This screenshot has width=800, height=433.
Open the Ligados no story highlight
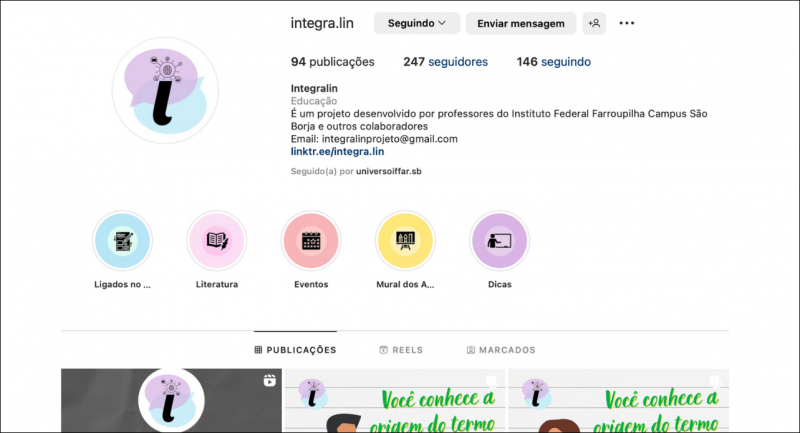(121, 241)
